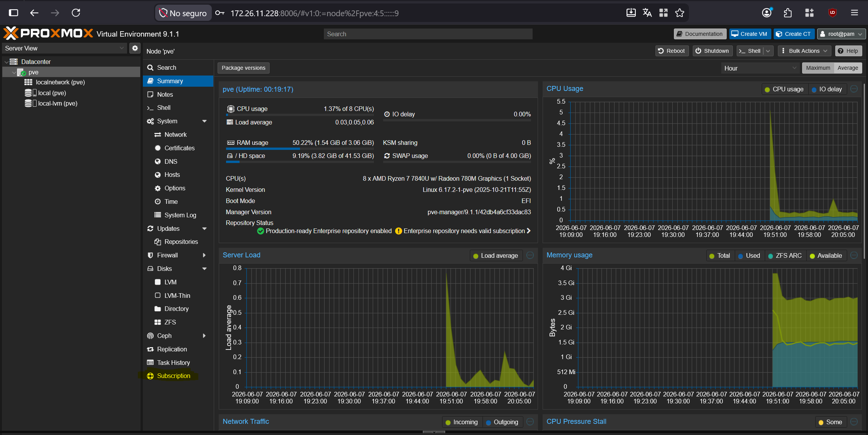Image resolution: width=868 pixels, height=435 pixels.
Task: Open the Bulk Actions dropdown
Action: click(x=804, y=51)
